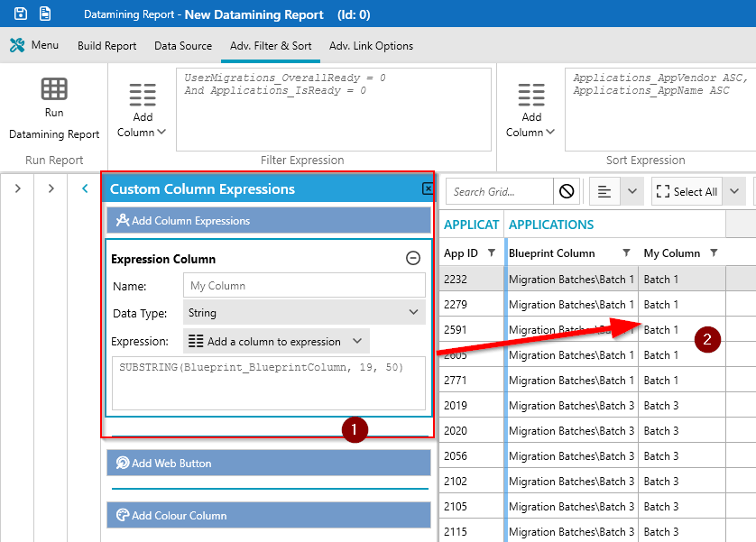This screenshot has width=756, height=542.
Task: Open the Menu tools icon
Action: pos(17,45)
